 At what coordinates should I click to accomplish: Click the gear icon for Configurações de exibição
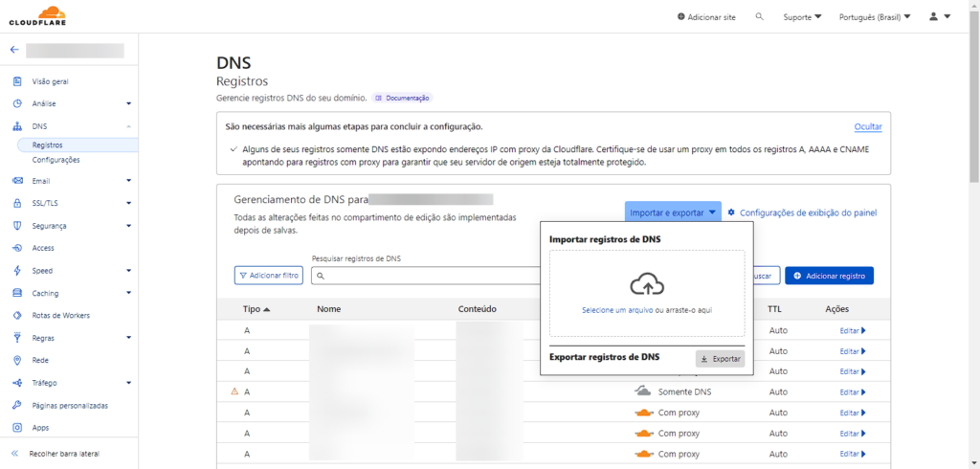pos(731,212)
